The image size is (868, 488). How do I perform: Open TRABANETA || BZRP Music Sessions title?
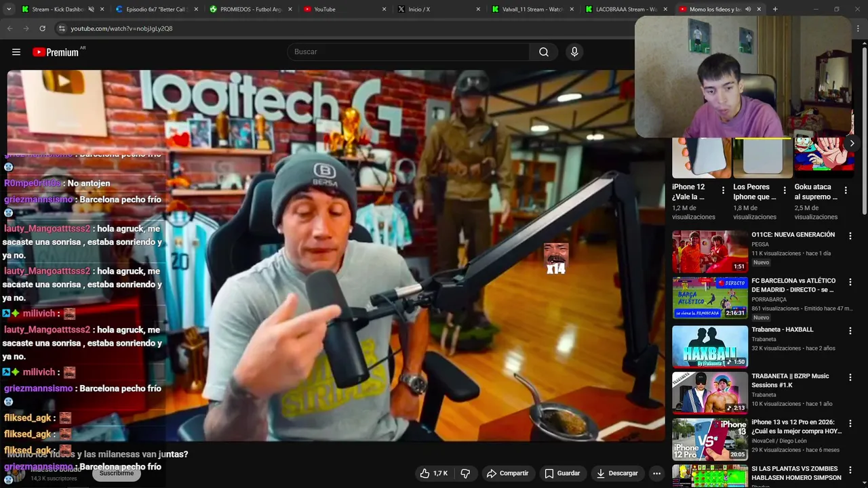(x=790, y=380)
